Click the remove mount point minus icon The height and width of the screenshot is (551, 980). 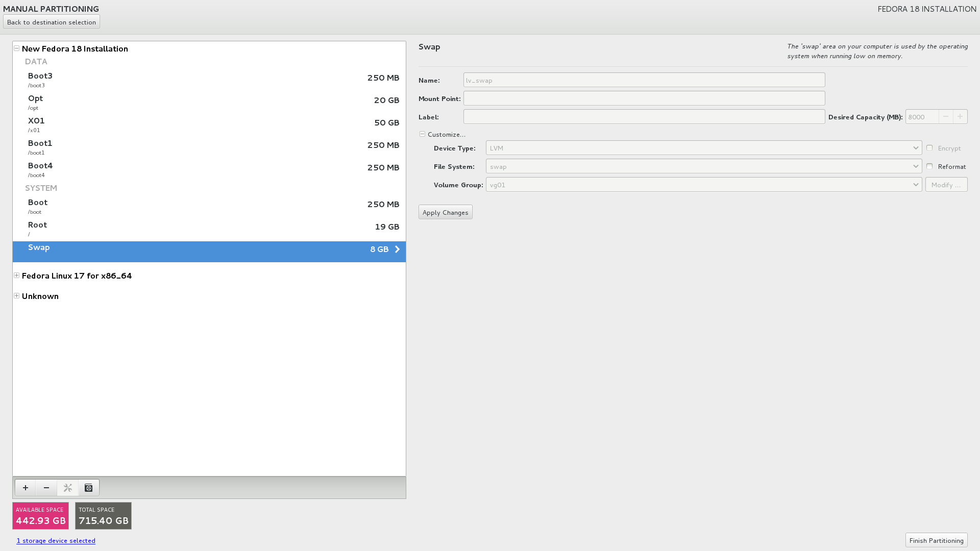(46, 488)
